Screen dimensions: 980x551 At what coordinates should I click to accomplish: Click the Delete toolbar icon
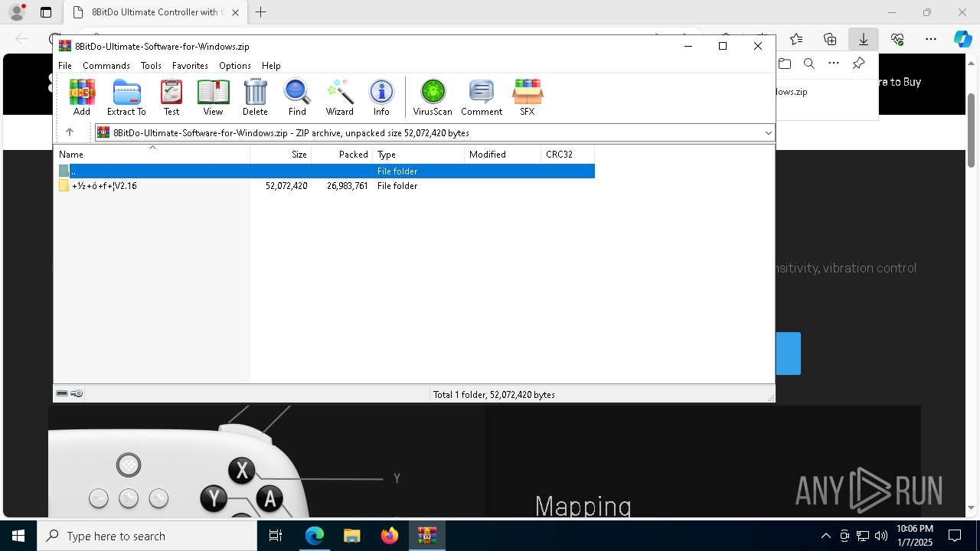(255, 97)
